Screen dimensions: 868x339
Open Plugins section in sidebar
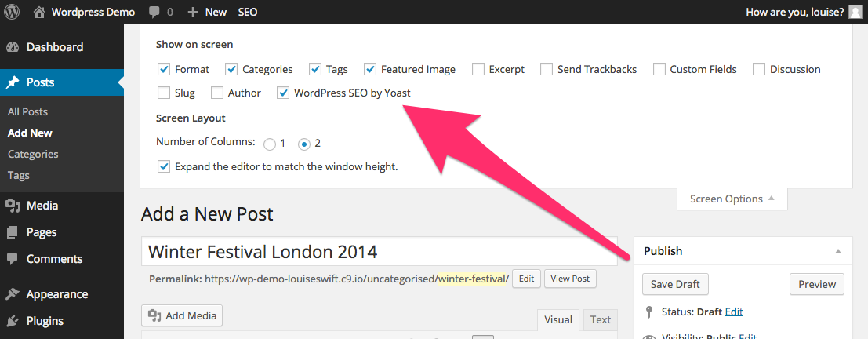[45, 321]
